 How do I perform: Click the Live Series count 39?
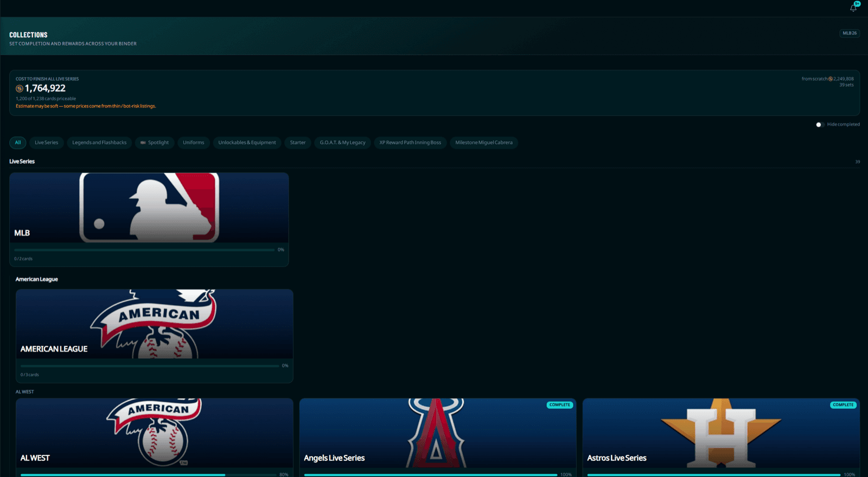858,162
